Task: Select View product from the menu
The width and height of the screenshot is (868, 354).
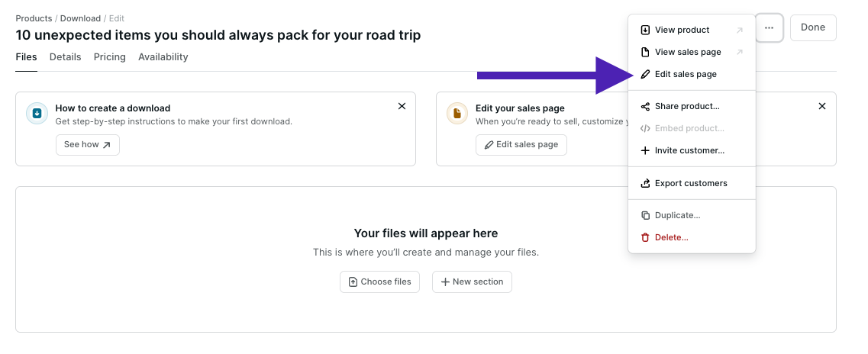Action: click(x=682, y=31)
